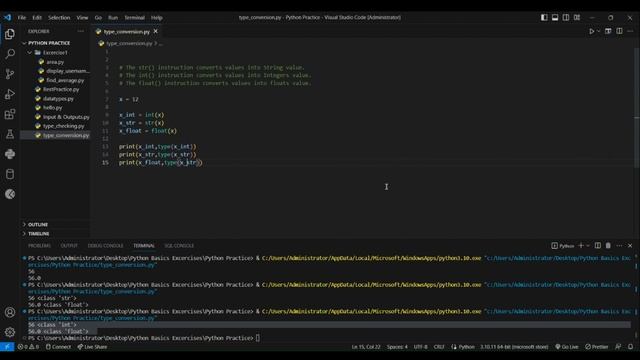
Task: Open the database SQL tools icon
Action: tap(10, 174)
